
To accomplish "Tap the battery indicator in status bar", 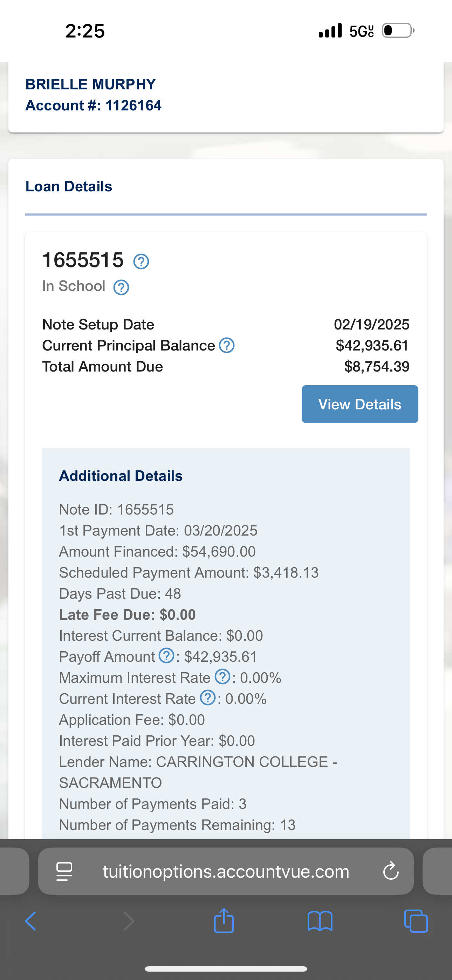I will 398,30.
